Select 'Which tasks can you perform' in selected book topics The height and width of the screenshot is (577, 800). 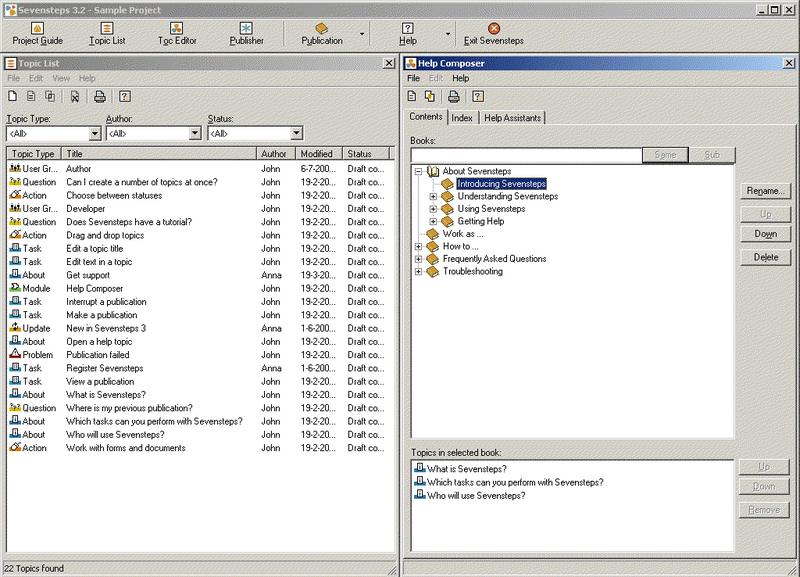tap(509, 482)
